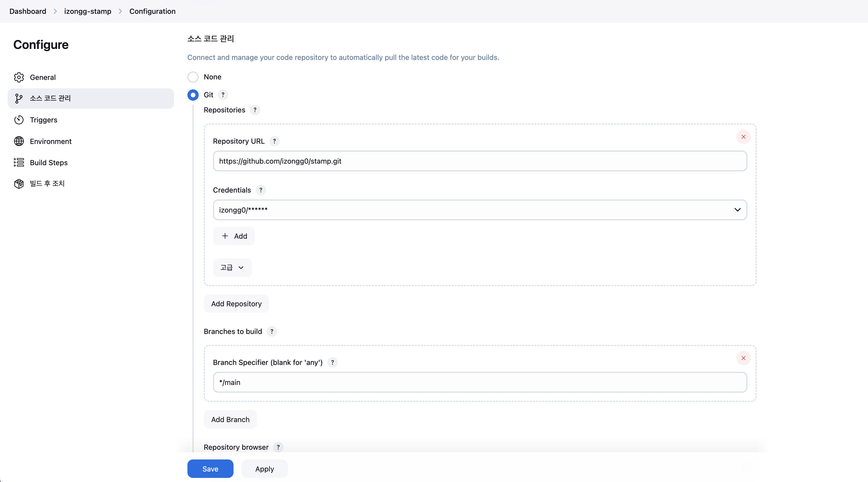Open help for Branches to build
Image resolution: width=868 pixels, height=482 pixels.
(x=272, y=331)
